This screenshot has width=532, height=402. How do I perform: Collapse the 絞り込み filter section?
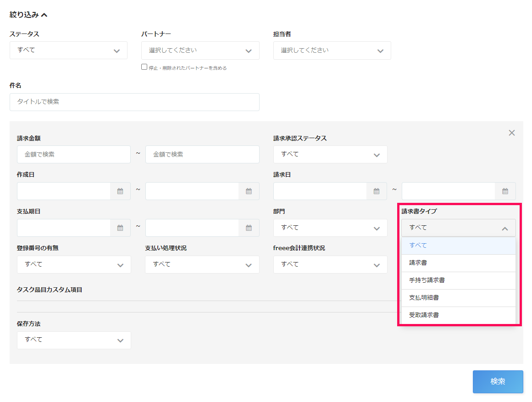coord(28,15)
